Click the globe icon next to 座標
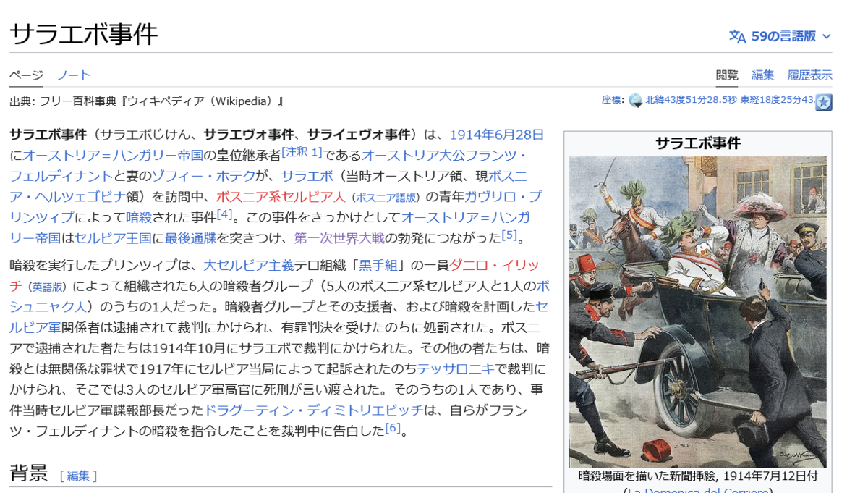This screenshot has height=493, width=868. click(x=635, y=101)
